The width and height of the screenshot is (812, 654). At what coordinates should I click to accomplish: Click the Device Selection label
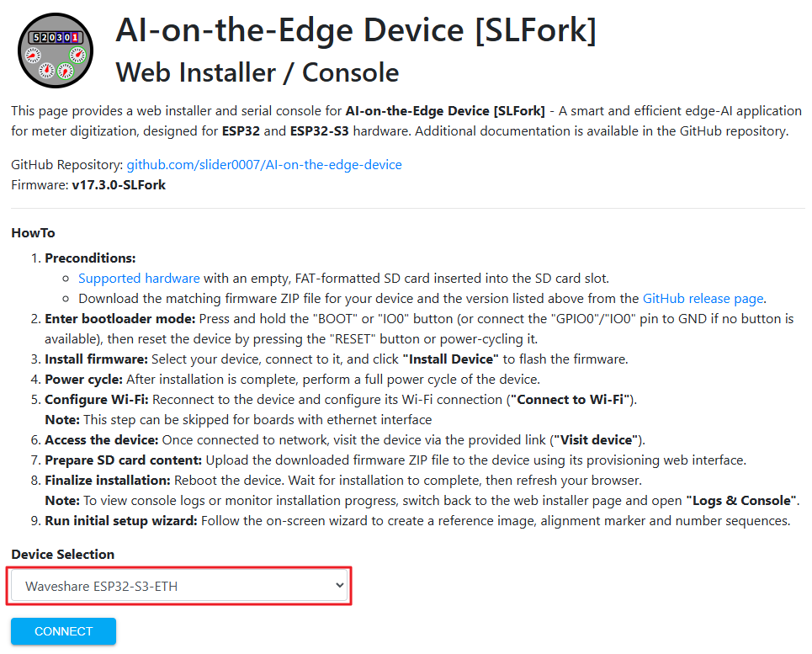(63, 554)
